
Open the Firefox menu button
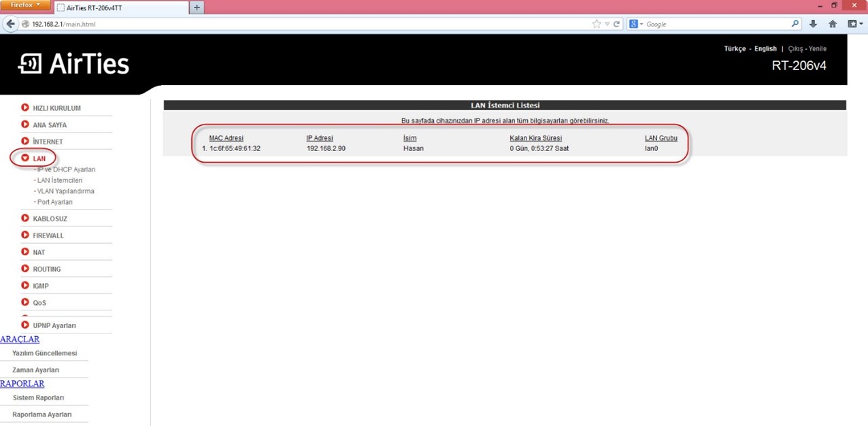pos(25,5)
